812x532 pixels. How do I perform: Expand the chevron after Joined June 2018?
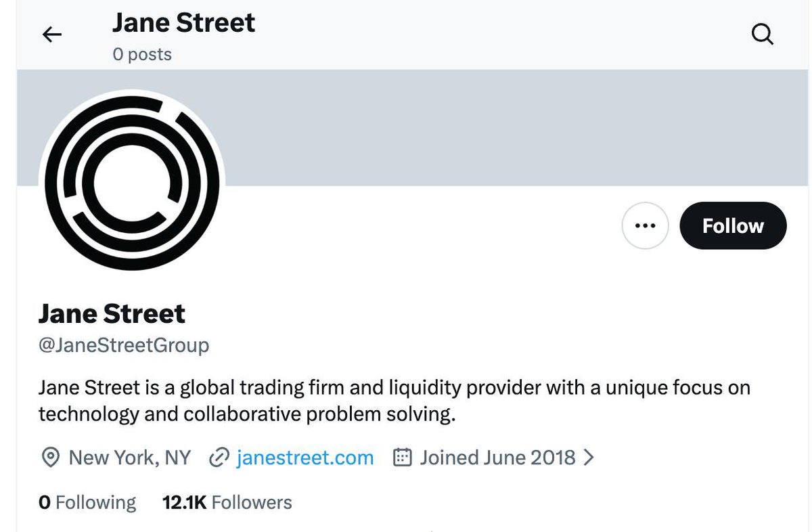coord(589,458)
